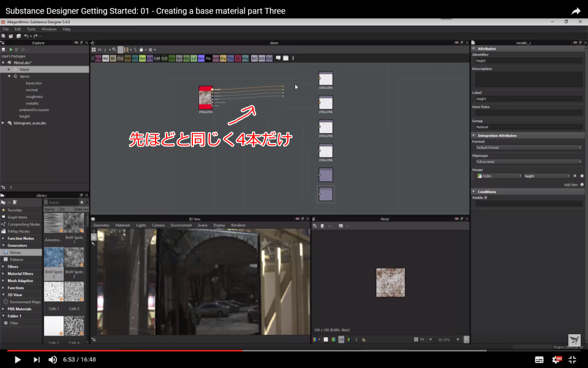Expand histogram_scan.sbs package
This screenshot has width=588, height=368.
tap(4, 123)
